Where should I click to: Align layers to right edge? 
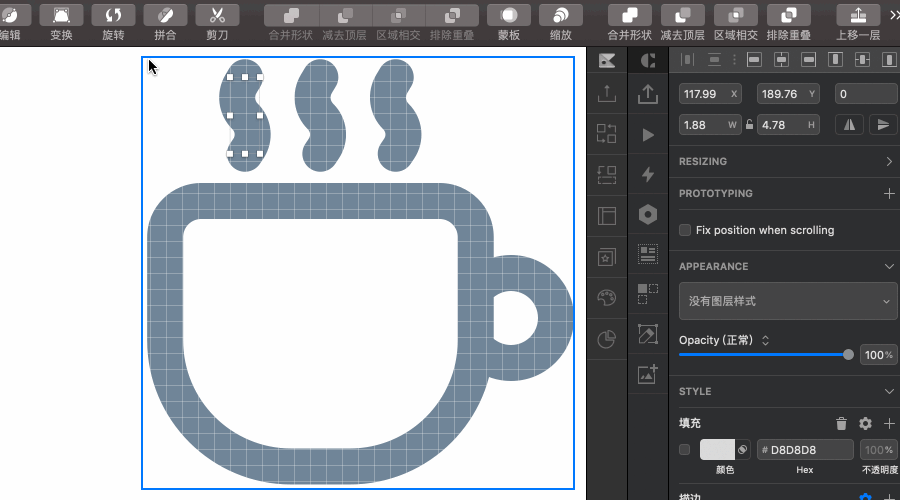(x=808, y=60)
